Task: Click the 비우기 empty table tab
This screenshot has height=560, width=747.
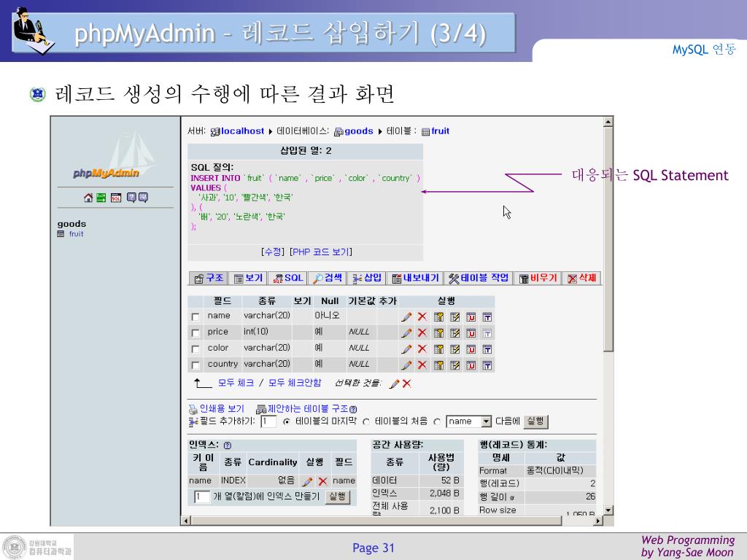Action: click(538, 278)
